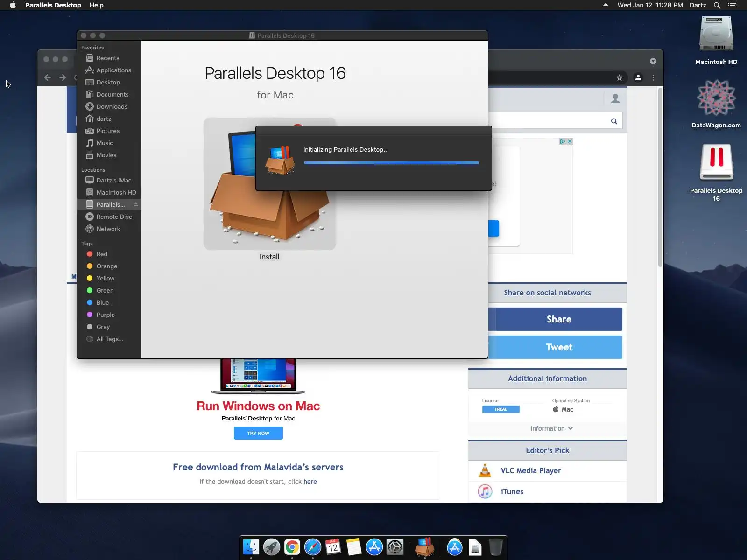The width and height of the screenshot is (747, 560).
Task: Open Chrome's three-dot menu
Action: click(653, 77)
